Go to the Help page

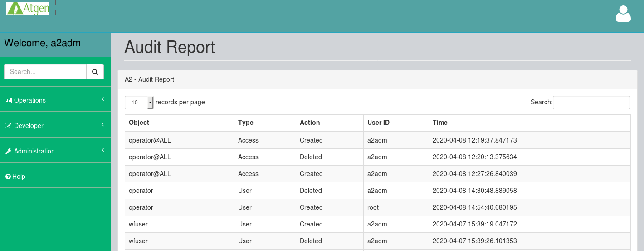[19, 177]
